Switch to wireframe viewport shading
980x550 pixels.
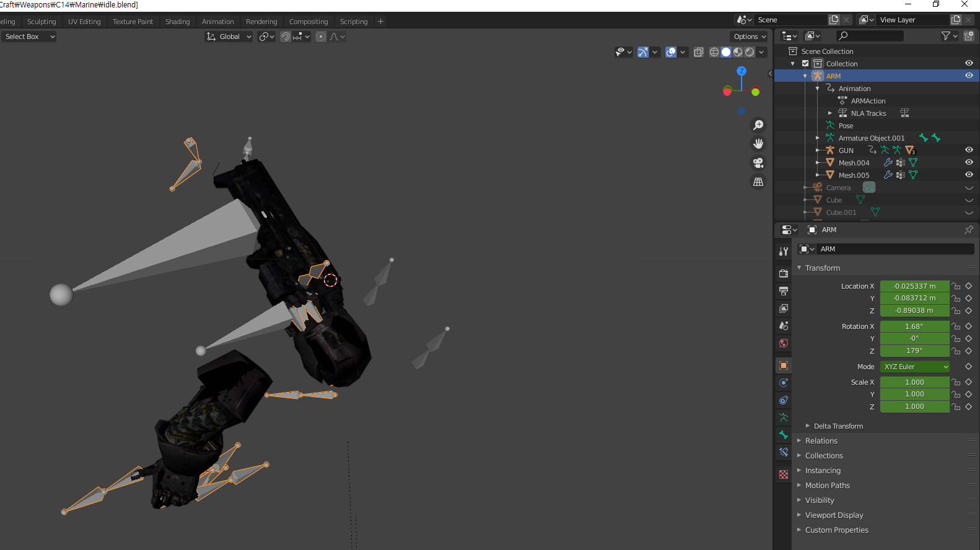[x=714, y=52]
